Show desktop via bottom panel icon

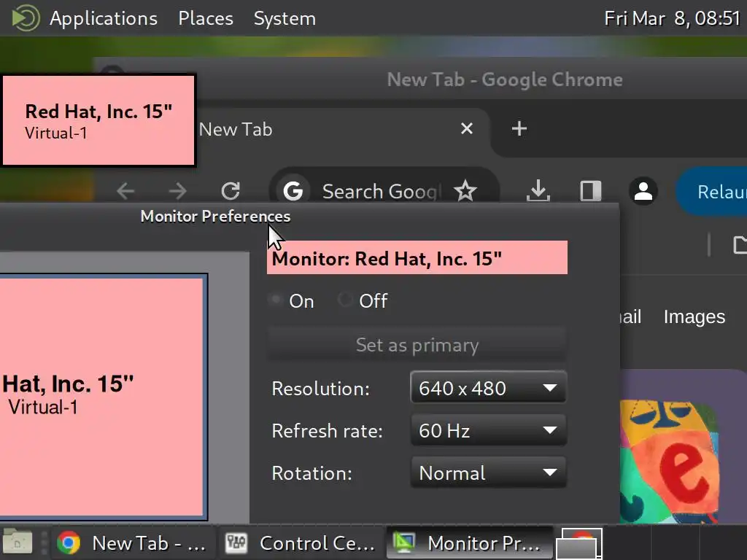18,542
